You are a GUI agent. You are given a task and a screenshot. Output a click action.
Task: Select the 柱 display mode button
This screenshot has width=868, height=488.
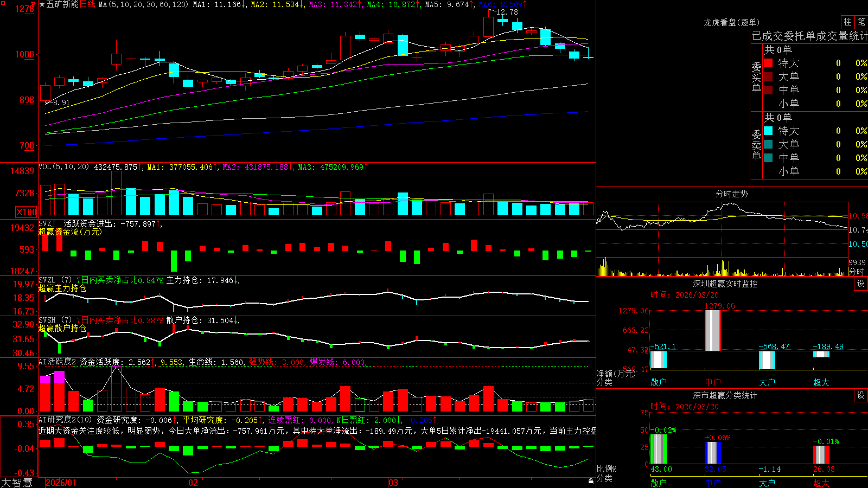pyautogui.click(x=847, y=22)
